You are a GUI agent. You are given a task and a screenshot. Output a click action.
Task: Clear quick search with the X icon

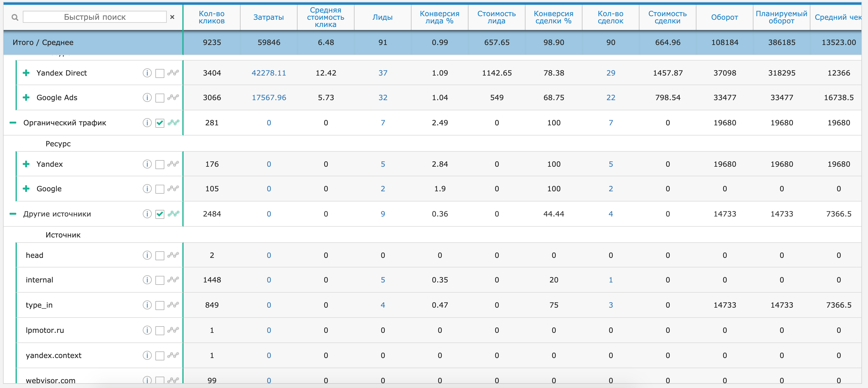point(172,17)
